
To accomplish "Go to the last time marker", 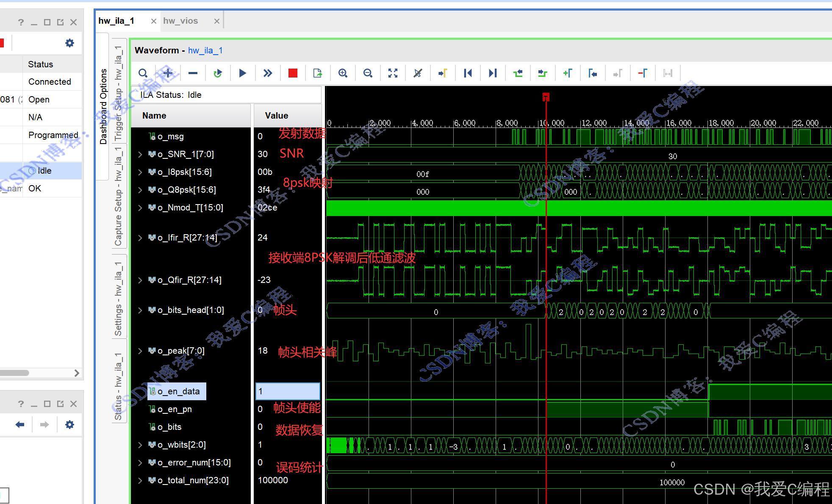I will 492,73.
